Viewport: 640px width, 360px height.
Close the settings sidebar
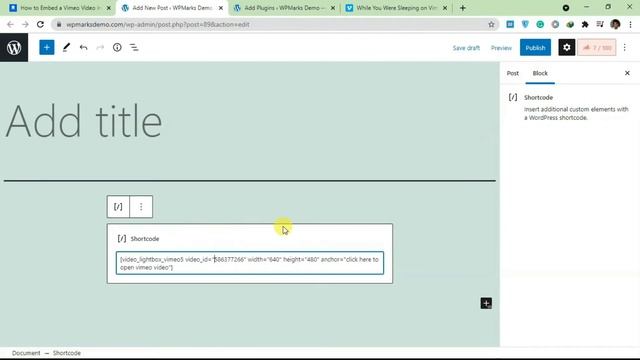point(627,73)
